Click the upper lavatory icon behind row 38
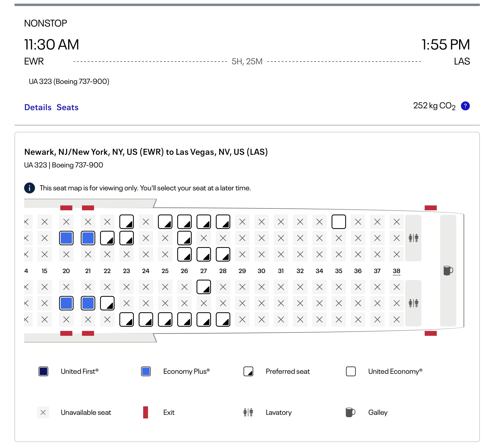This screenshot has width=488, height=448. pos(413,238)
